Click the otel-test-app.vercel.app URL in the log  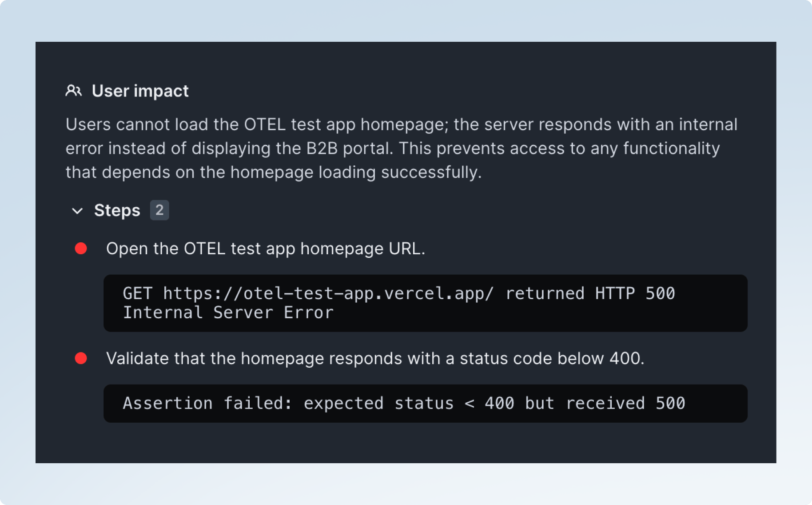pyautogui.click(x=328, y=293)
